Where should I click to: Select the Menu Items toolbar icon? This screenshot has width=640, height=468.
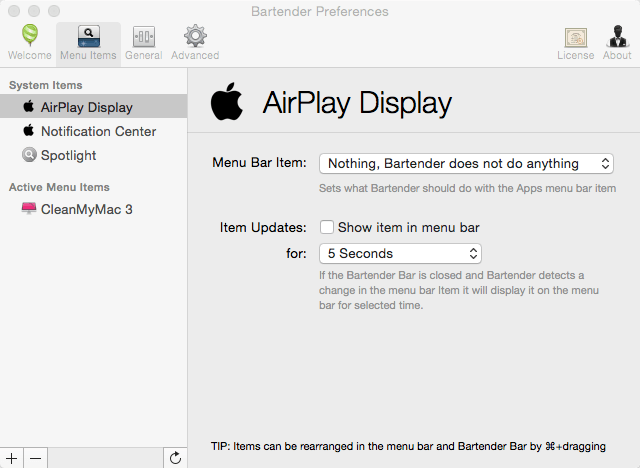coord(88,42)
